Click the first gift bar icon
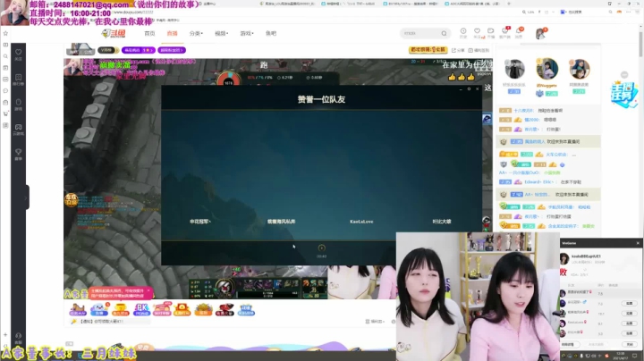 pyautogui.click(x=78, y=309)
